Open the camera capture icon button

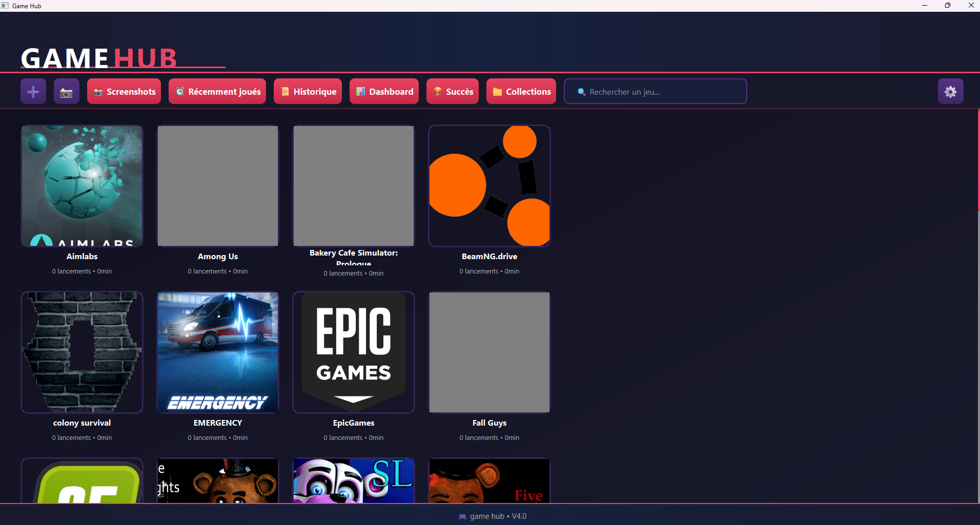coord(67,92)
